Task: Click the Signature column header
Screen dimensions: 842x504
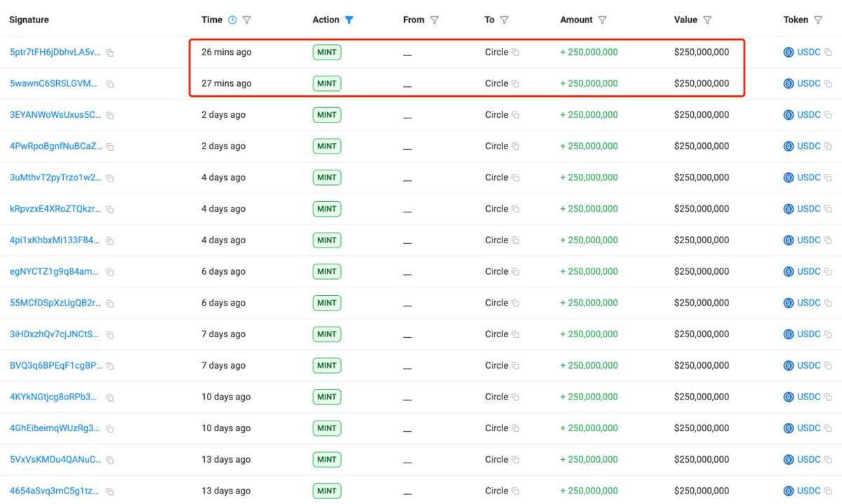Action: (28, 20)
